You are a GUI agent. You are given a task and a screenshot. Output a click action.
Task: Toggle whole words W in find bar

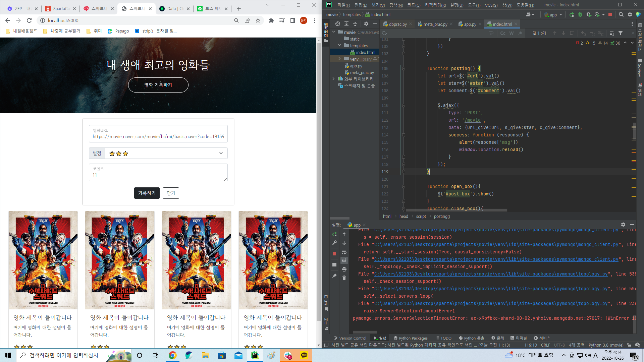click(x=511, y=33)
